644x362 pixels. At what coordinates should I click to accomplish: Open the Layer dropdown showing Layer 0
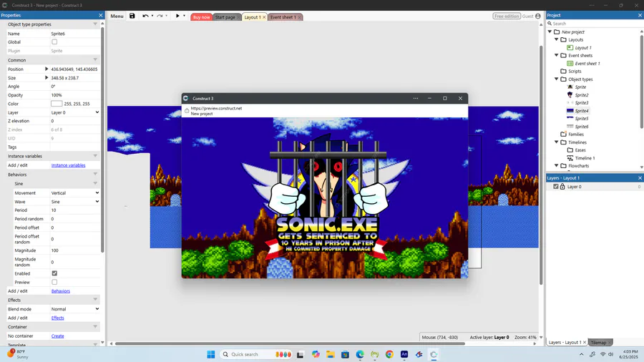74,112
